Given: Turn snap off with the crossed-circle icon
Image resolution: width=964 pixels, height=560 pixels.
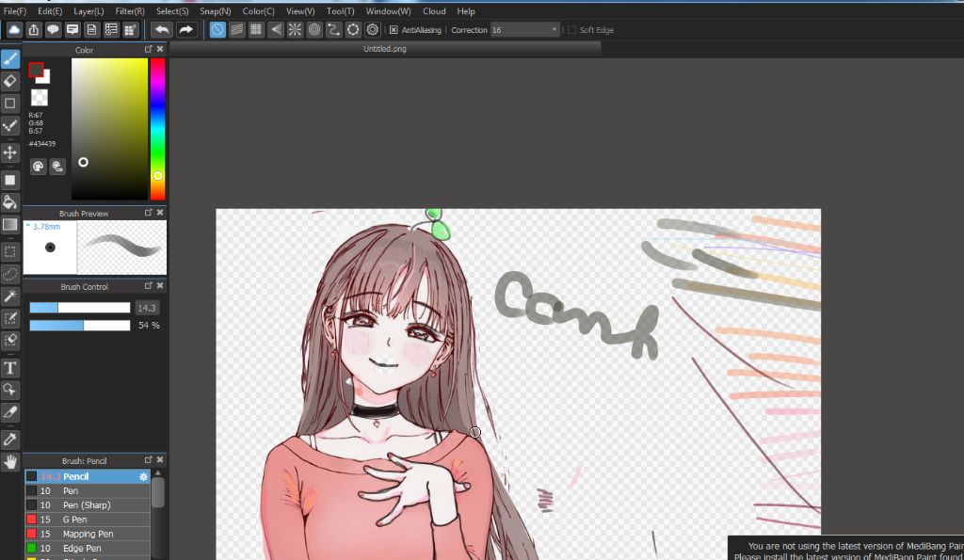Looking at the screenshot, I should (x=217, y=29).
